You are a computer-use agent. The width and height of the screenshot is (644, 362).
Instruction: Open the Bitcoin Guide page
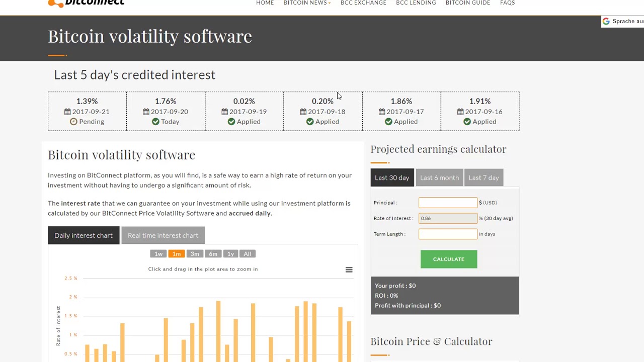[x=468, y=3]
